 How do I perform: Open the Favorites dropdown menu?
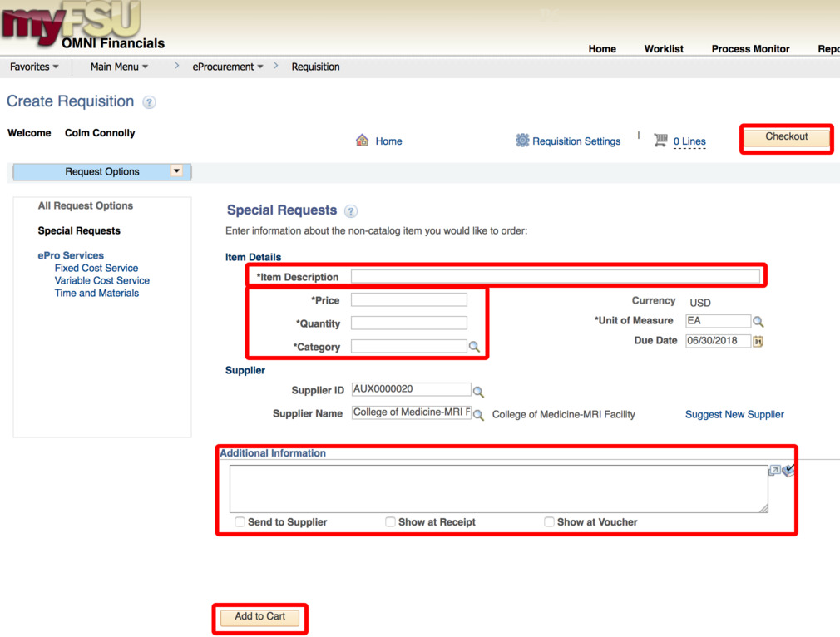34,67
